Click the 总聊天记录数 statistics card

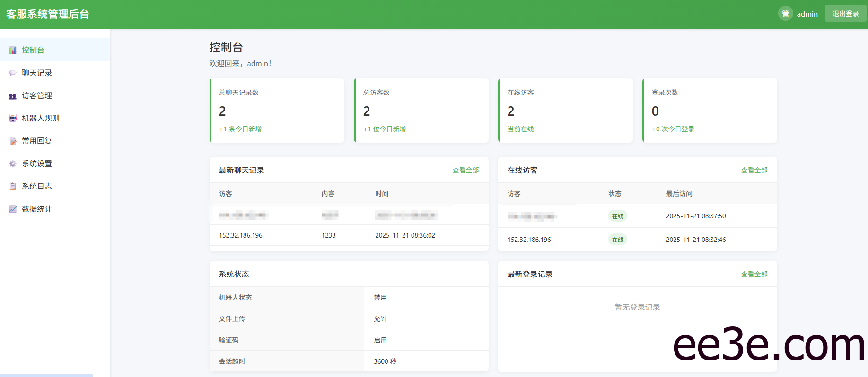point(277,111)
